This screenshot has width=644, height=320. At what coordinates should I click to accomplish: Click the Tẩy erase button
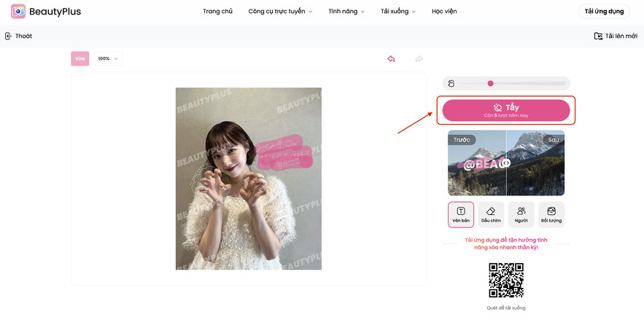[506, 110]
